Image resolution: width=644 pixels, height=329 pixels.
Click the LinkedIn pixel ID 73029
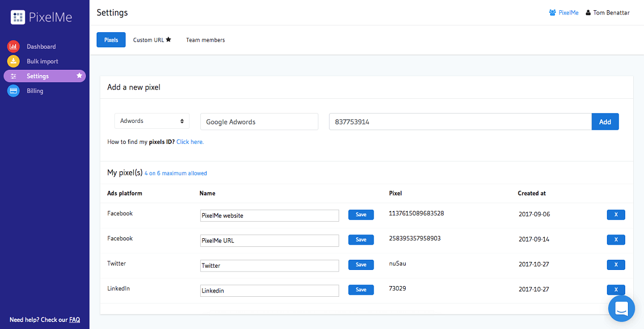[x=398, y=288]
